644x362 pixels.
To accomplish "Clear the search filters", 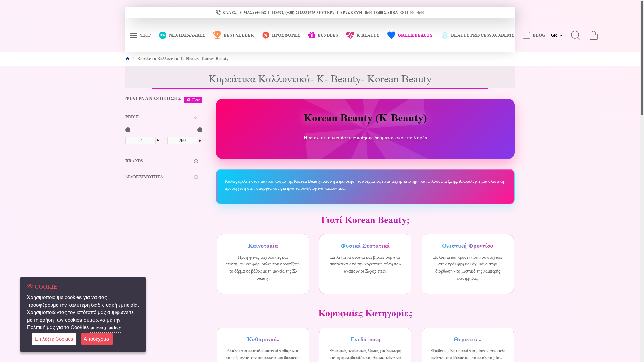I will pyautogui.click(x=193, y=100).
